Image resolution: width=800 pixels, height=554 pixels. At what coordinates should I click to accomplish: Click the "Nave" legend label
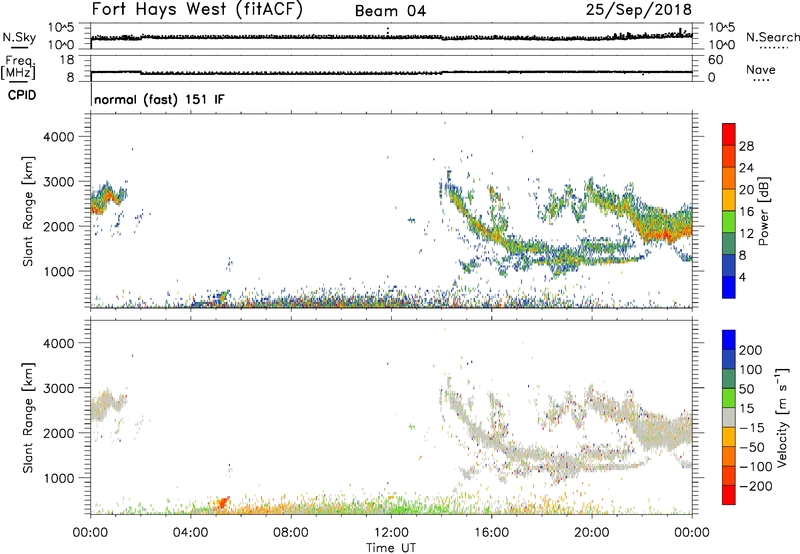coord(761,69)
